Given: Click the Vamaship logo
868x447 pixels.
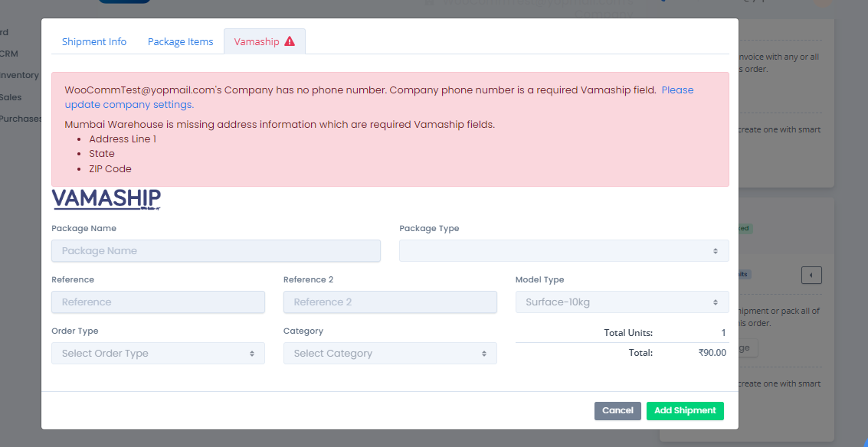Looking at the screenshot, I should tap(106, 200).
